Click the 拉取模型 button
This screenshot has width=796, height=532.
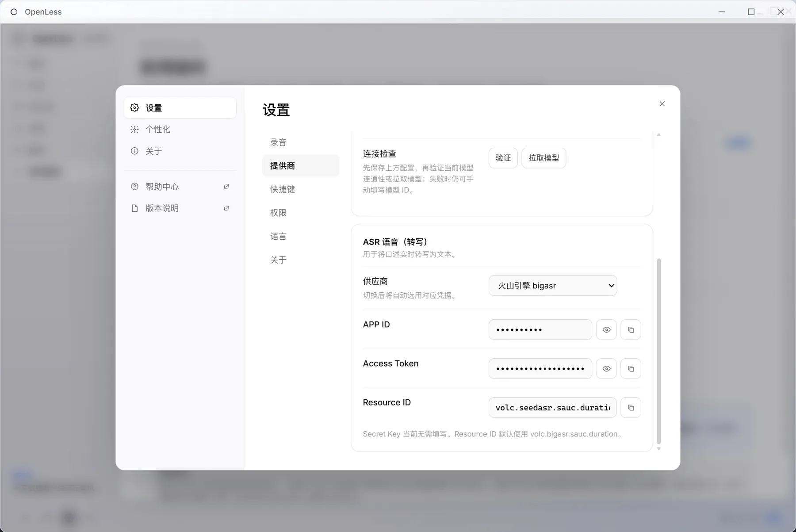click(x=544, y=158)
